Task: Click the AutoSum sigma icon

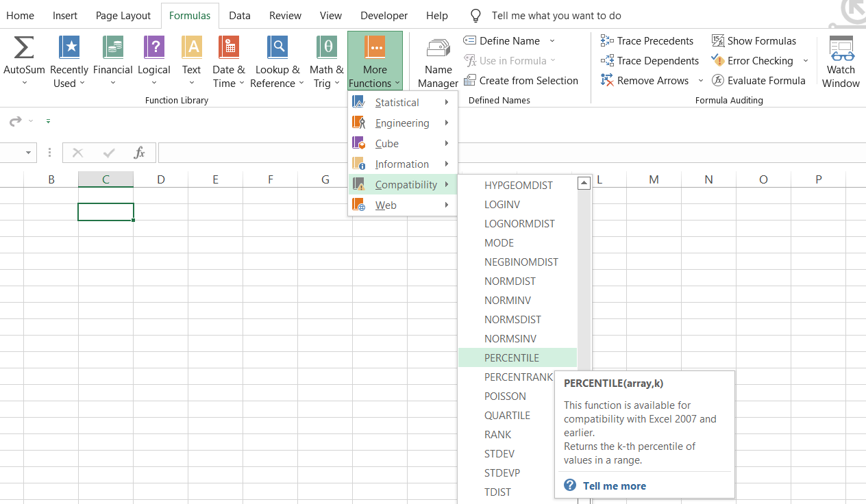Action: (x=24, y=49)
